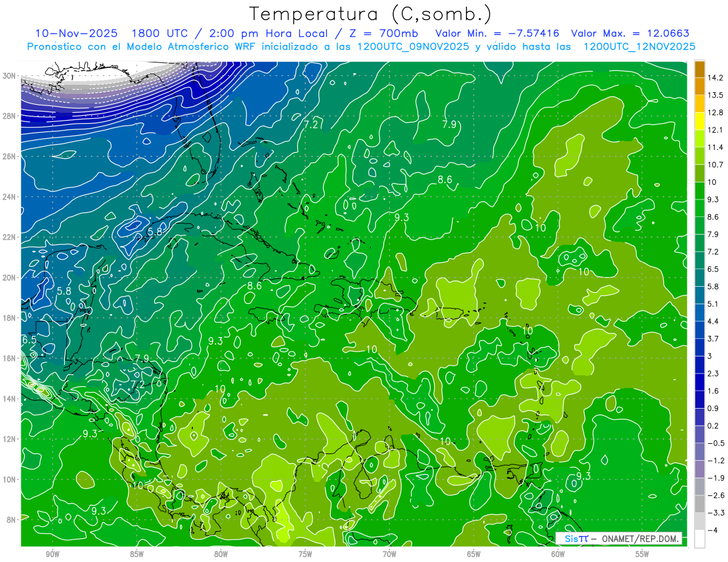The height and width of the screenshot is (562, 728).
Task: Click the "-2.6" value in the color legend
Action: [716, 495]
